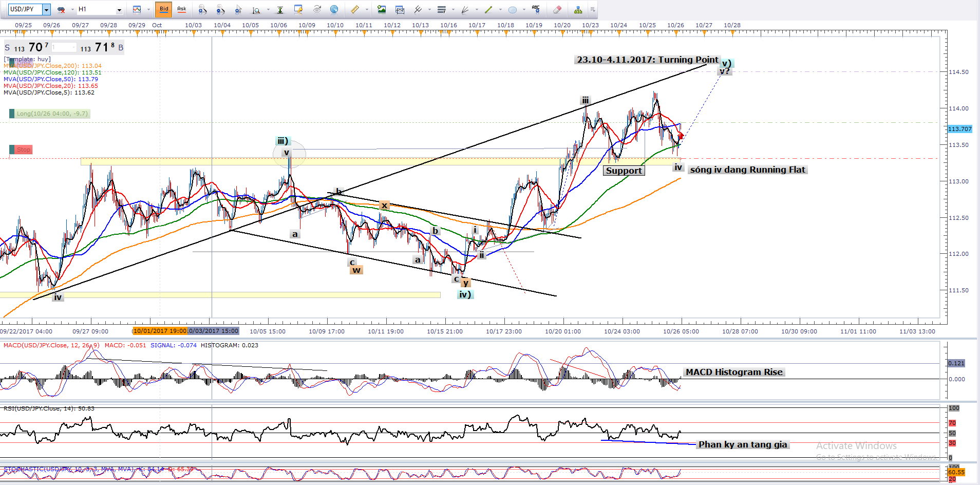
Task: Click the Stop order label on chart
Action: [23, 150]
